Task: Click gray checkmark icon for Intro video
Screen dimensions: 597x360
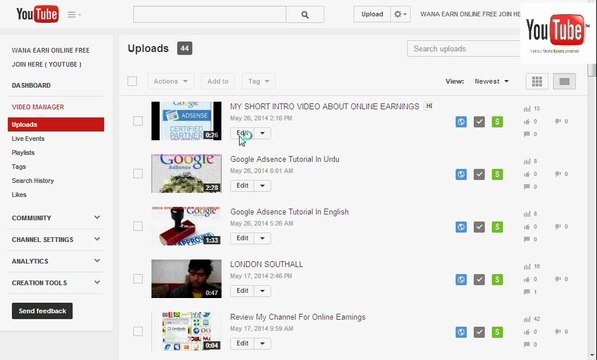Action: [x=479, y=122]
